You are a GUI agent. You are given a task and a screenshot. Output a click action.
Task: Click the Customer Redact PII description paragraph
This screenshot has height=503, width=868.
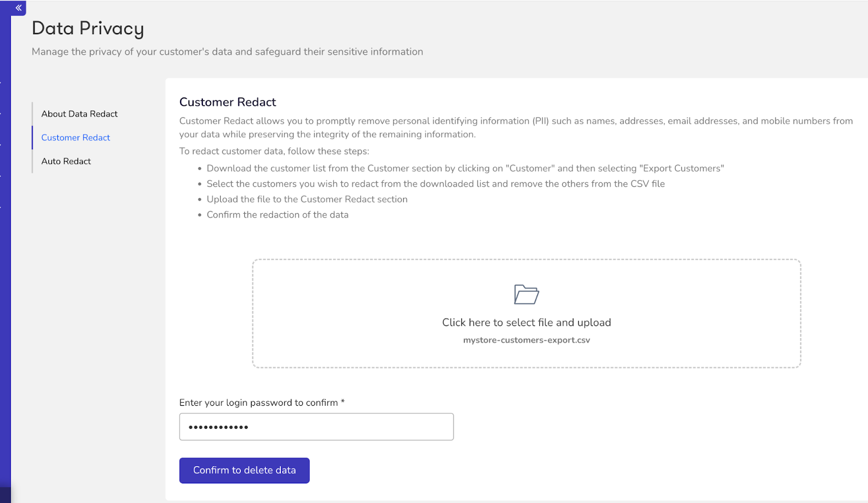pyautogui.click(x=516, y=128)
